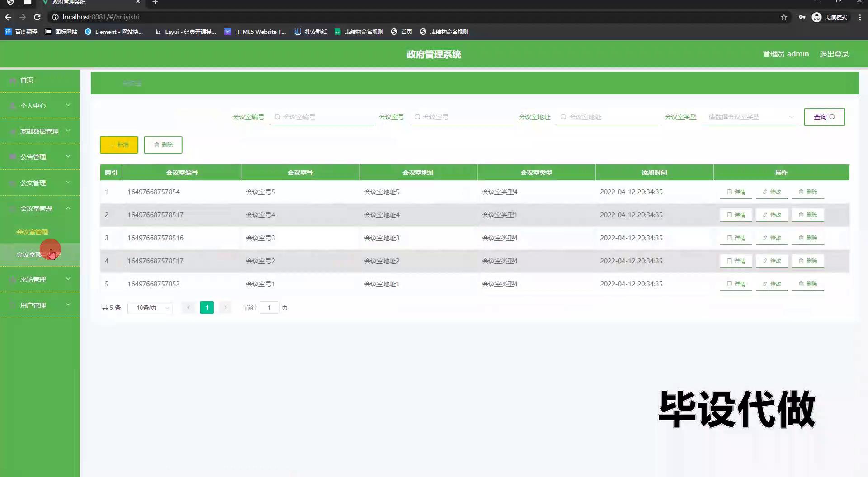Click the browser reload page icon

click(38, 17)
